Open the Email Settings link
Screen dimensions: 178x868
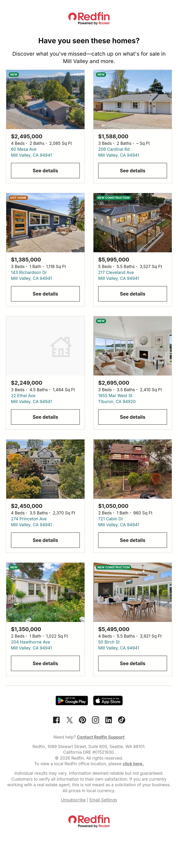click(103, 800)
